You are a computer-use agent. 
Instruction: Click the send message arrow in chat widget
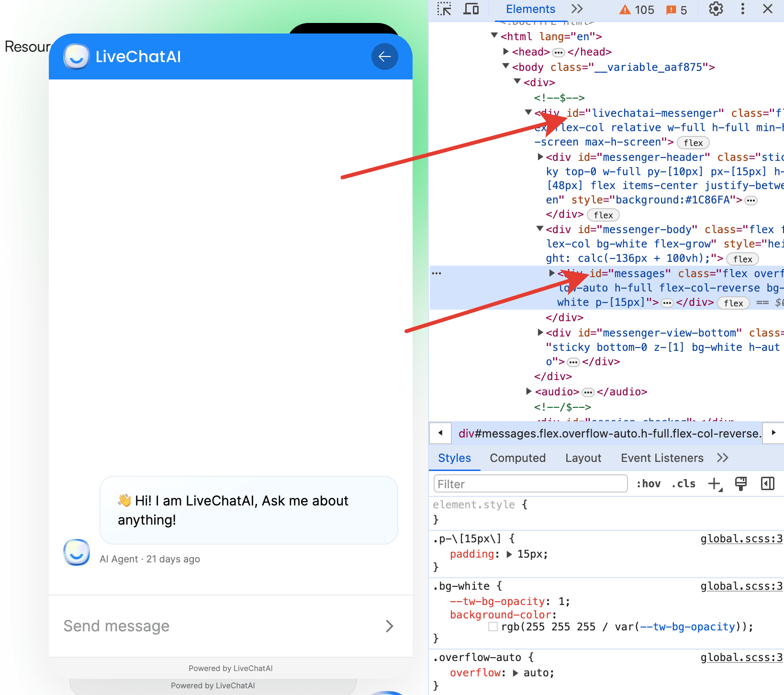(390, 626)
